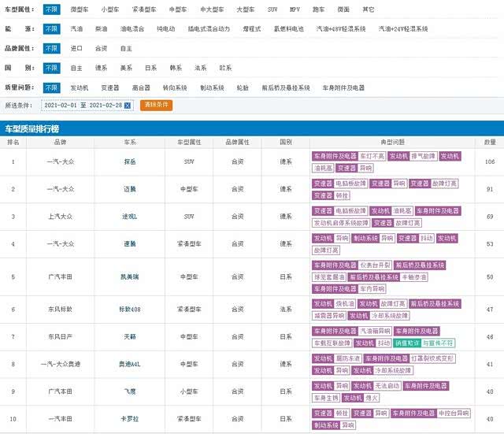The image size is (504, 434).
Task: Select SUV in the 车型属性 filter
Action: pyautogui.click(x=272, y=9)
